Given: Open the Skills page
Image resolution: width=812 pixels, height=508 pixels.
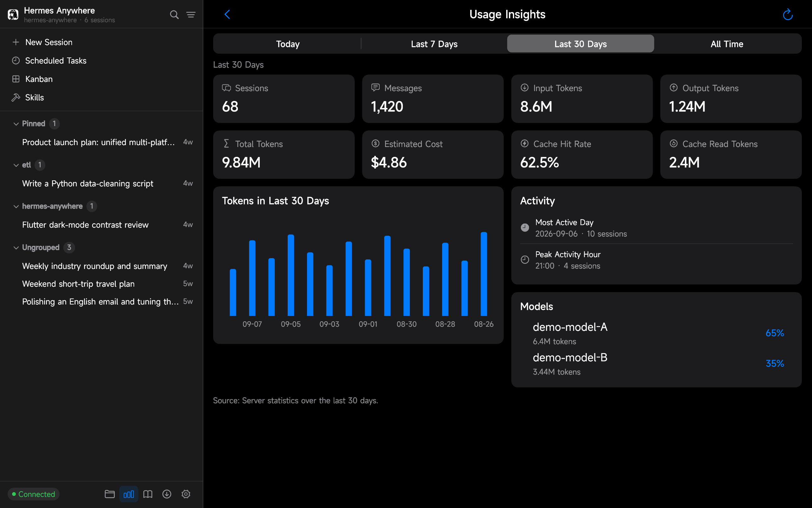Looking at the screenshot, I should click(101, 98).
